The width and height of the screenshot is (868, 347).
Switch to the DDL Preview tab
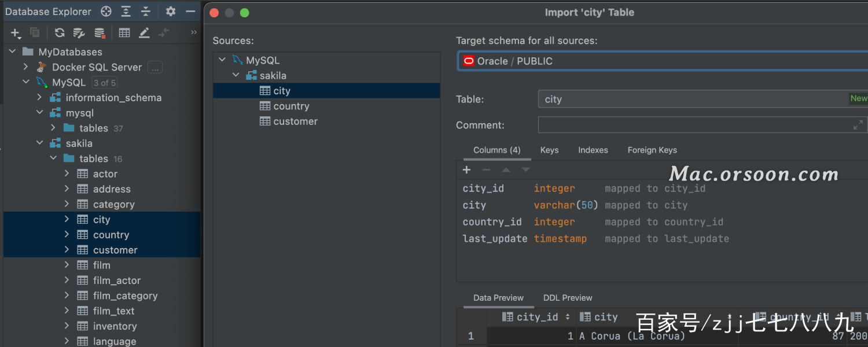(567, 297)
